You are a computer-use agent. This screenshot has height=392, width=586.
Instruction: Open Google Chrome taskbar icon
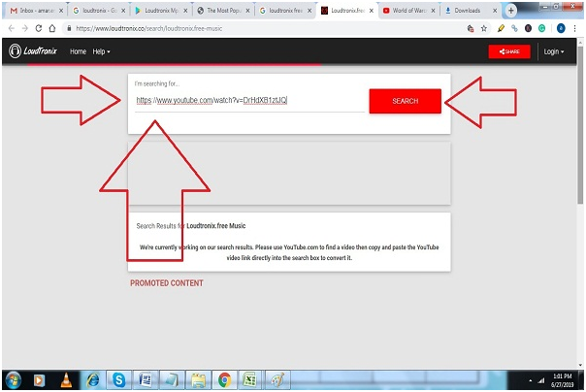225,380
